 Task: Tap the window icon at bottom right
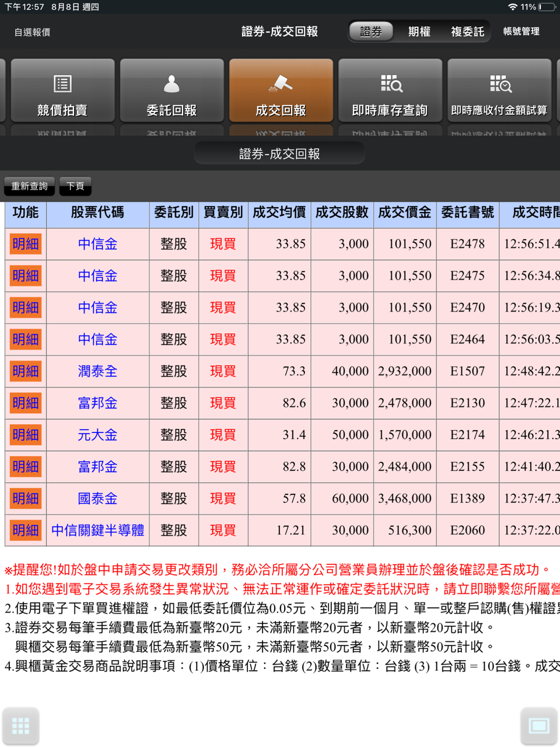[x=538, y=725]
